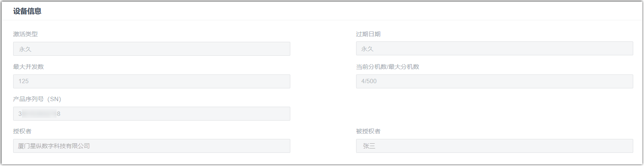
Task: Focus the 授权者 input field
Action: point(152,146)
